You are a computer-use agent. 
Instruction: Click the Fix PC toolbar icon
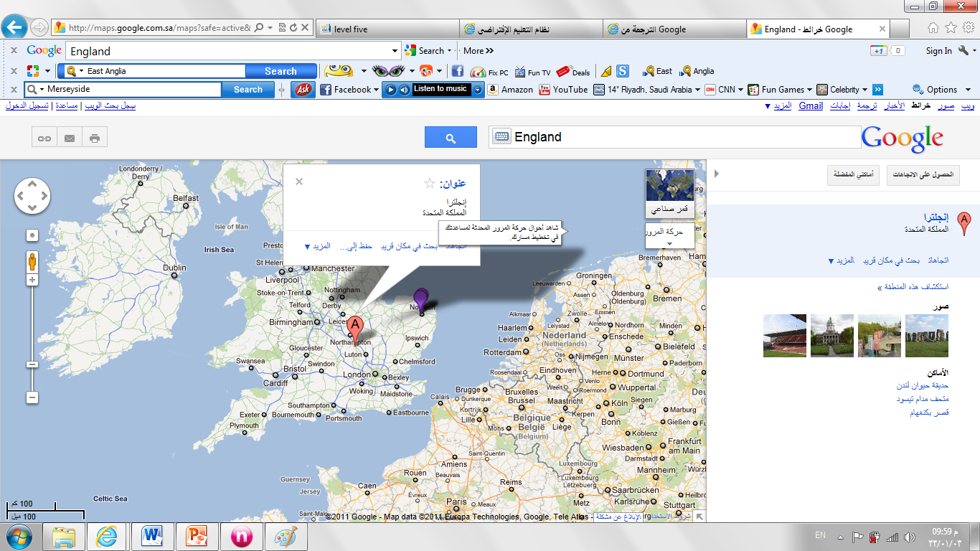tap(489, 72)
